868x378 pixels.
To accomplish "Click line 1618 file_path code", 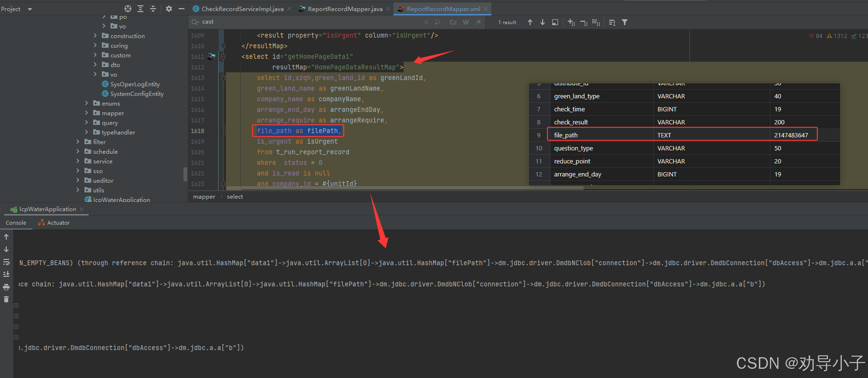I will point(298,131).
